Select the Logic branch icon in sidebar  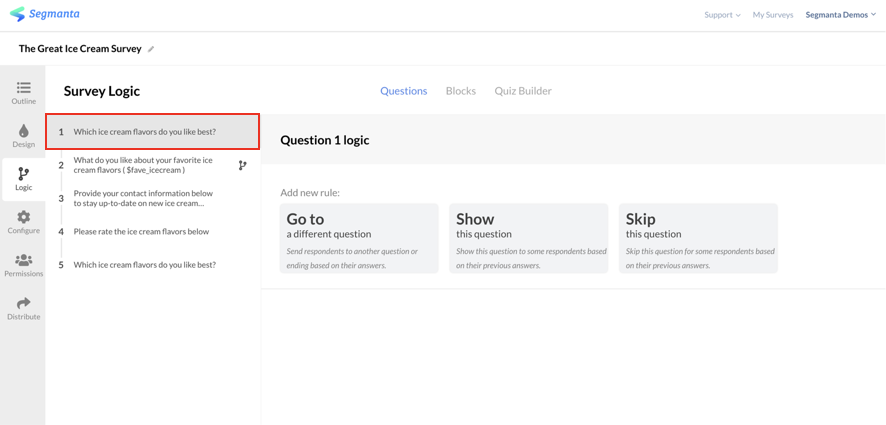(x=24, y=174)
